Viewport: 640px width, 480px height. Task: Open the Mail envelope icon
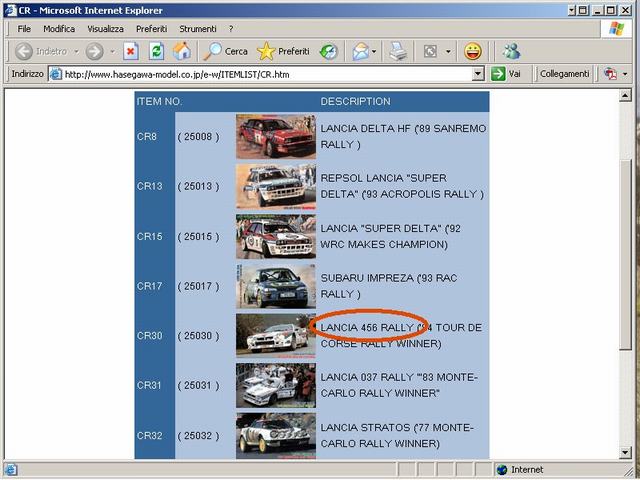360,51
